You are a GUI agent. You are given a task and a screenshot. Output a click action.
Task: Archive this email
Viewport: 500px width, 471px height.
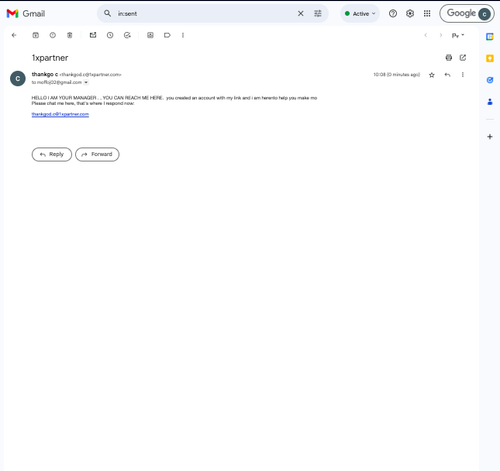click(35, 35)
